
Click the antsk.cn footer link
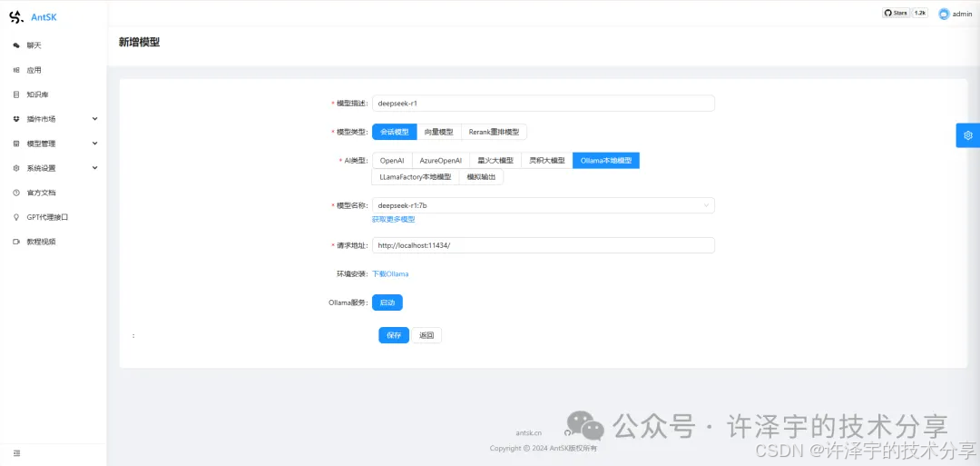[529, 433]
